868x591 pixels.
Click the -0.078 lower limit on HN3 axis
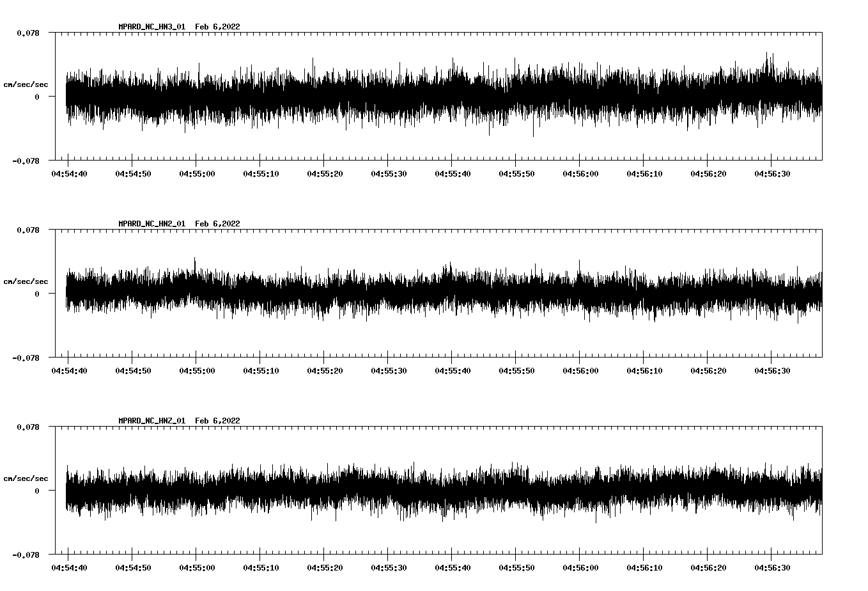(26, 161)
